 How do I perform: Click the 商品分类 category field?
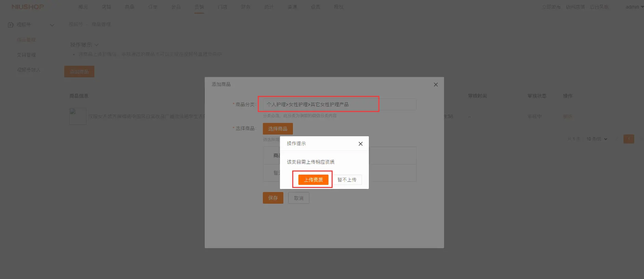[339, 104]
